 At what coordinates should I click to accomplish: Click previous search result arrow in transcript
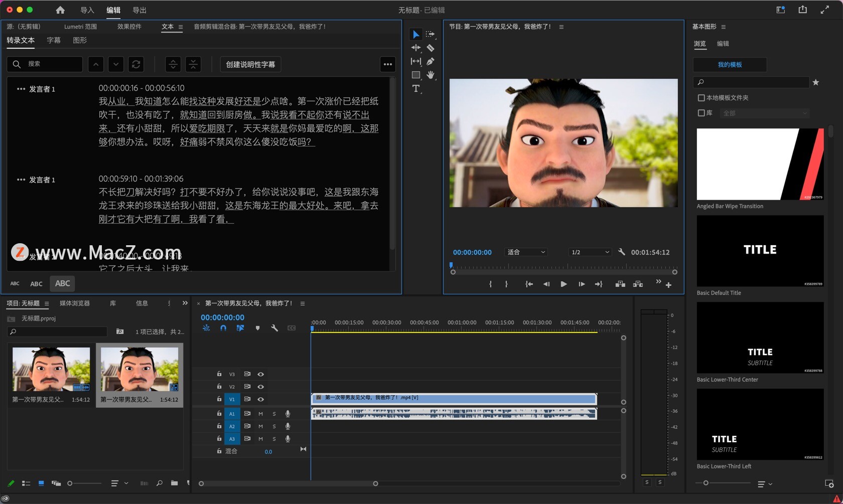tap(96, 64)
